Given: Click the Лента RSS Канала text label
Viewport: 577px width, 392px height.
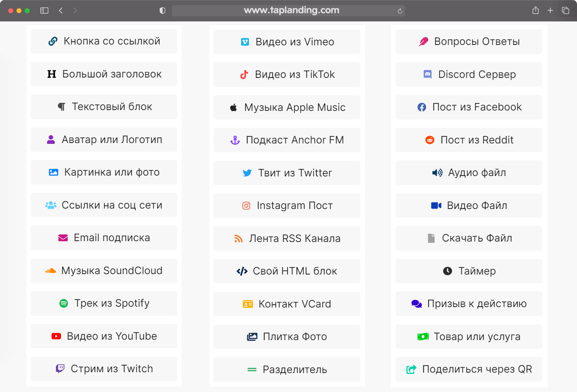Looking at the screenshot, I should (295, 238).
